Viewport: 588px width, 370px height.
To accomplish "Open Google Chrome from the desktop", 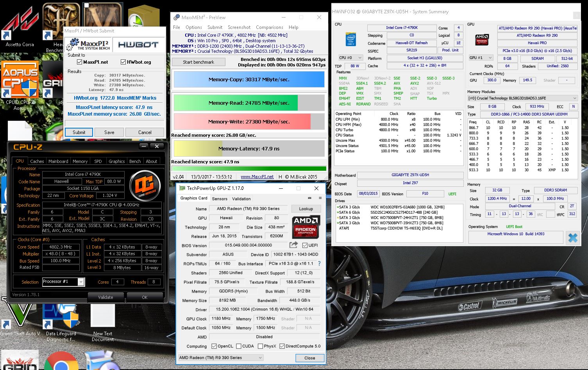I will pyautogui.click(x=61, y=361).
